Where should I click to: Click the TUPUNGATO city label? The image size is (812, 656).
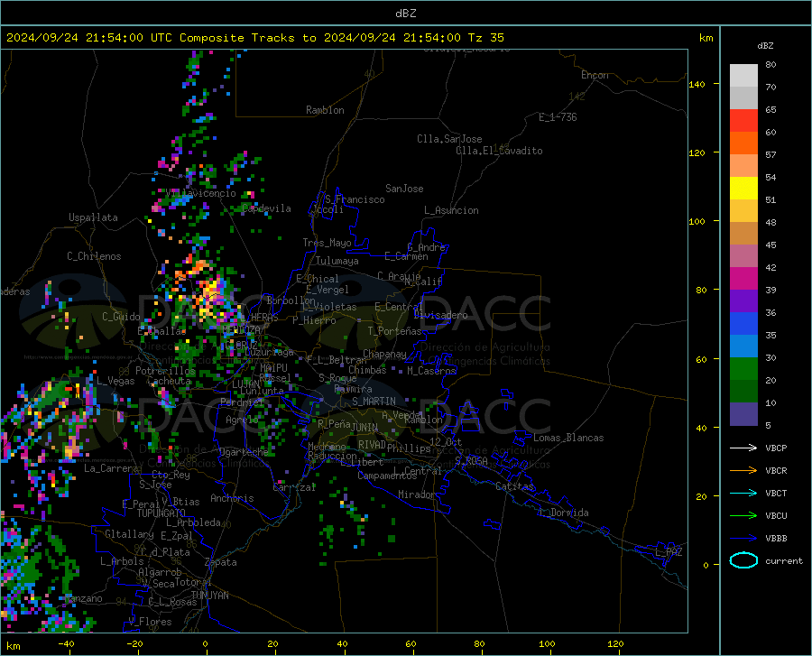pos(161,513)
